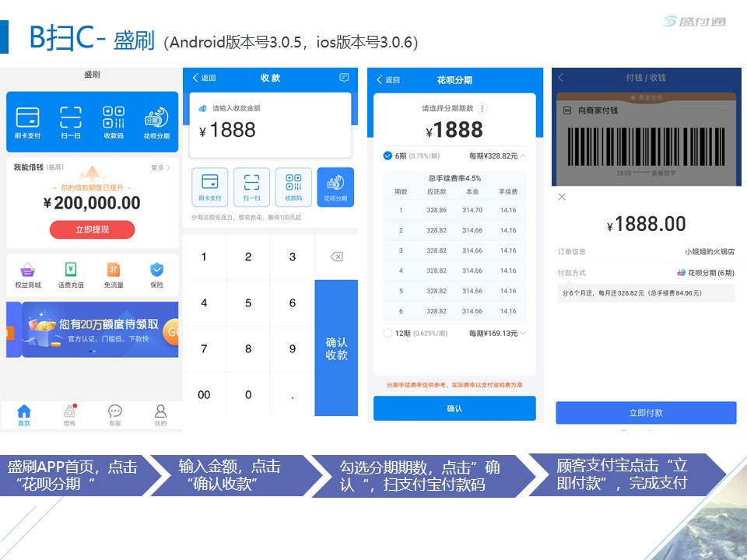Tap keypad digit 8
Viewport: 747px width, 560px height.
click(248, 349)
